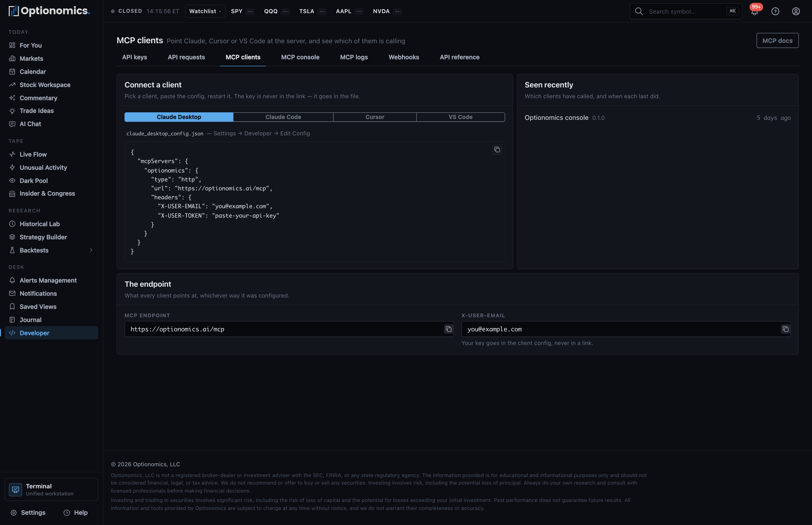Click the SPY ticker
812x525 pixels.
point(242,11)
